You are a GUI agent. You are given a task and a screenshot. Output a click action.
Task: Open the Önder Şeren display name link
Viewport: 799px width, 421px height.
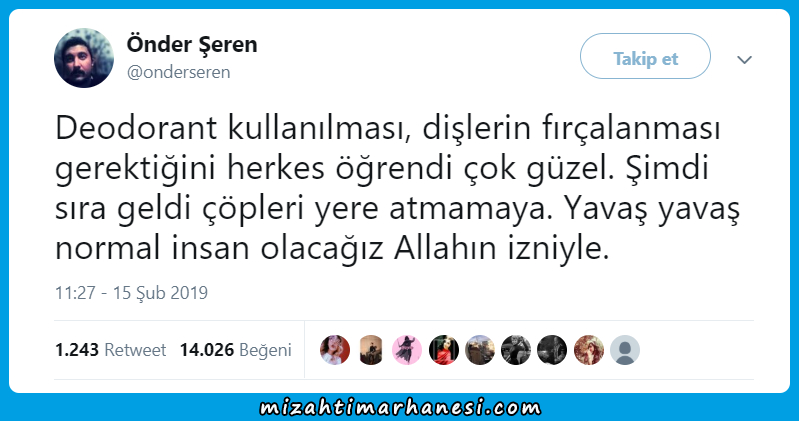tap(192, 44)
